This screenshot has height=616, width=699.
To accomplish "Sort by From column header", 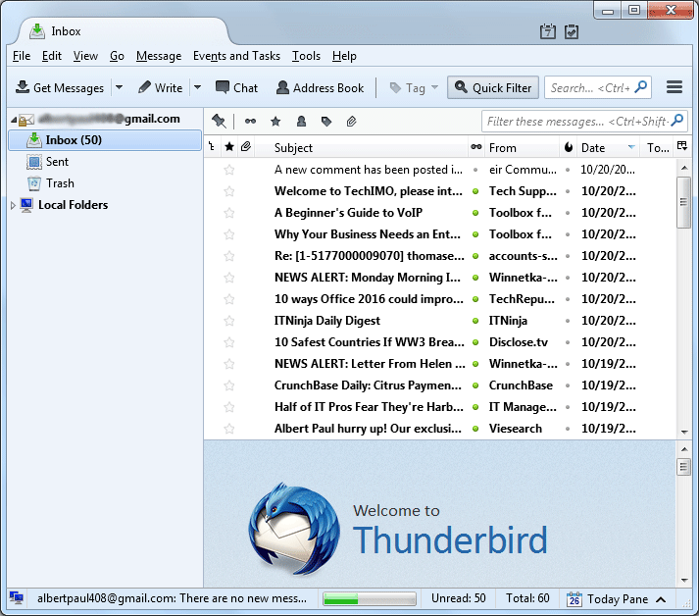I will [522, 148].
